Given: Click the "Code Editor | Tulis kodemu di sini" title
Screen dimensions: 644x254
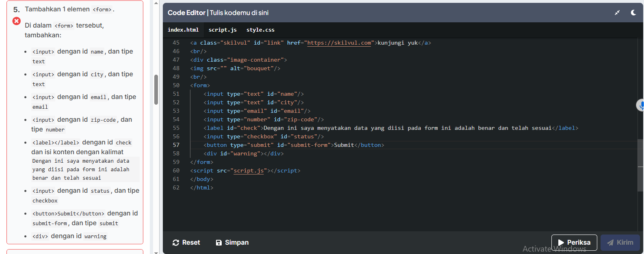Looking at the screenshot, I should coord(218,13).
